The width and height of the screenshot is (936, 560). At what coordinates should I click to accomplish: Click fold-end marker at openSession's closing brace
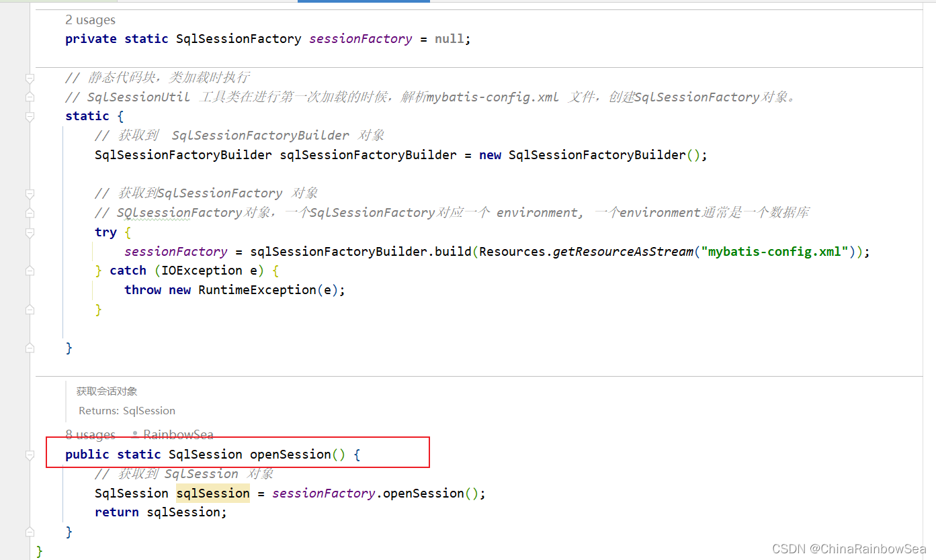(x=30, y=532)
